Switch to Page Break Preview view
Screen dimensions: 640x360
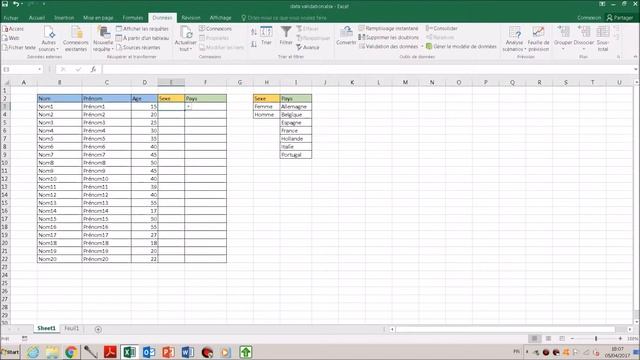[562, 339]
